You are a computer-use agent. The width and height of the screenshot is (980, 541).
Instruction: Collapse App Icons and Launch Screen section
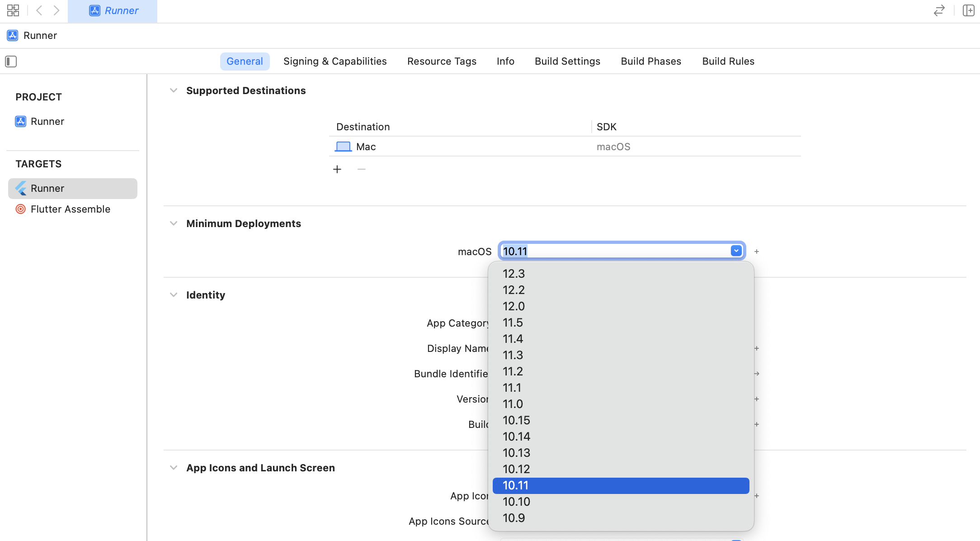(x=174, y=468)
